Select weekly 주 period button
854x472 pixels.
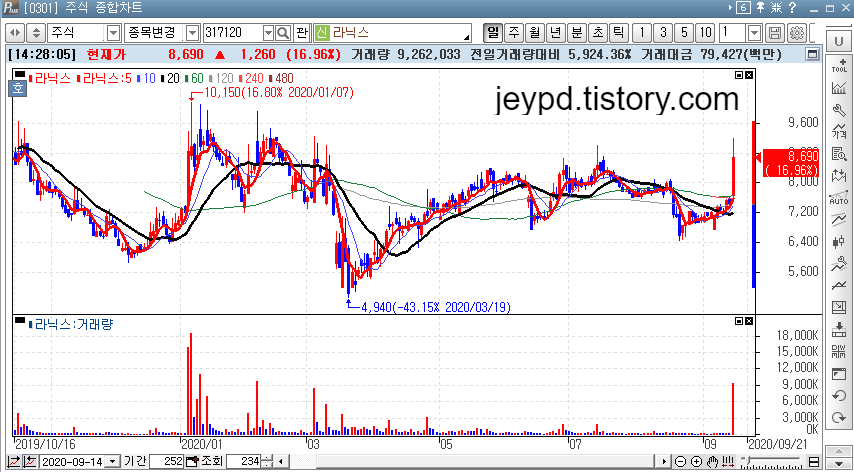click(513, 33)
